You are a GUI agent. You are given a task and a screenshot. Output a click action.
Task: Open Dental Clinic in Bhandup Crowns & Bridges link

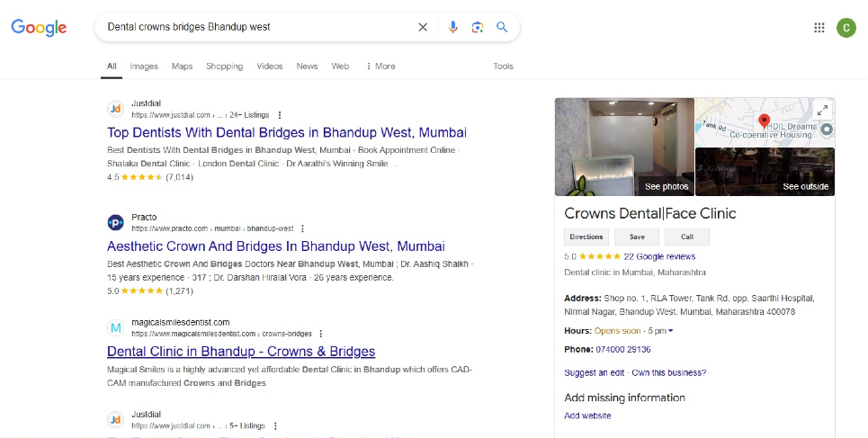[241, 352]
